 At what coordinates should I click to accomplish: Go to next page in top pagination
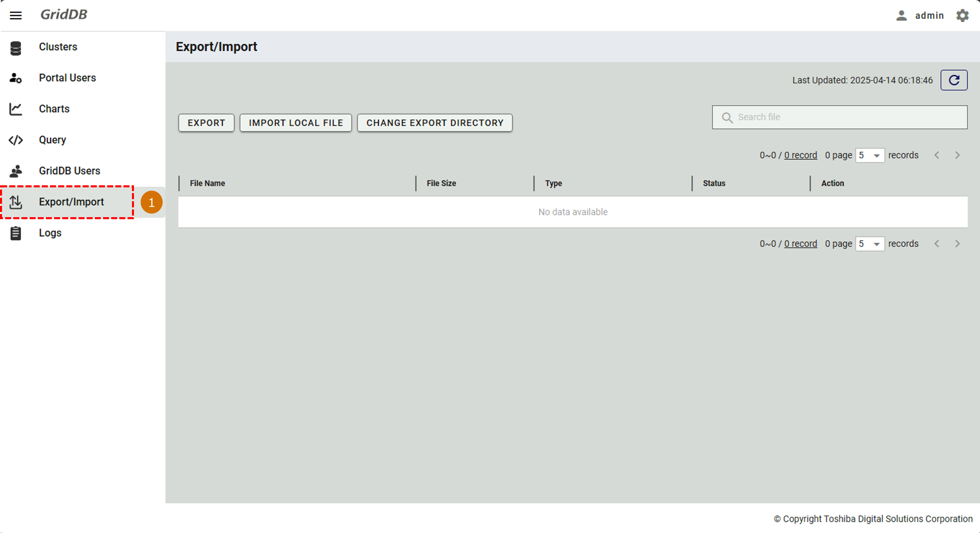(x=957, y=155)
